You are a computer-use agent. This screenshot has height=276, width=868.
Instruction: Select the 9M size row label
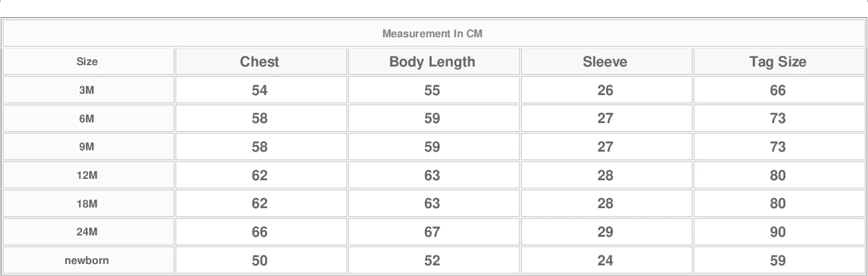pos(87,148)
